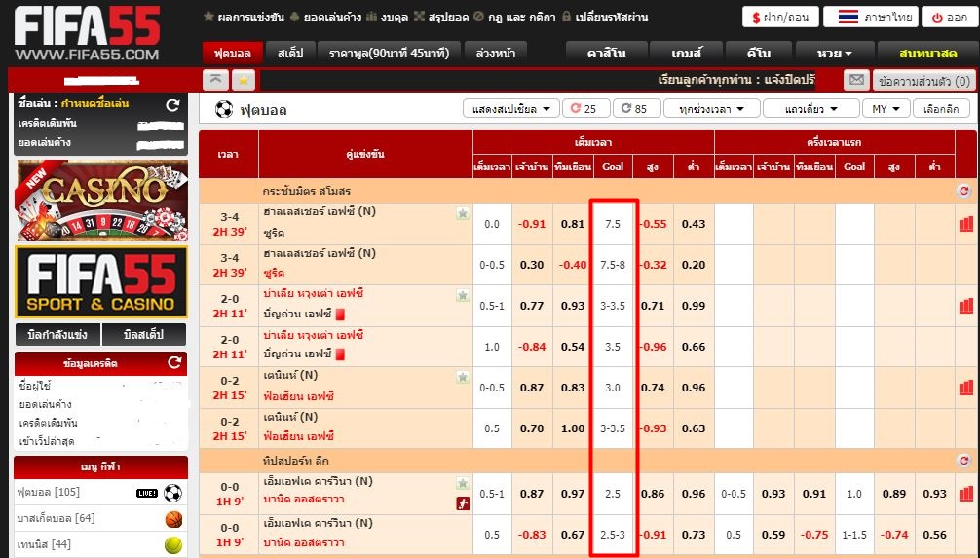The height and width of the screenshot is (558, 980).
Task: Click the soccer ball icon beside ฟุตบอล heading
Action: coord(224,109)
